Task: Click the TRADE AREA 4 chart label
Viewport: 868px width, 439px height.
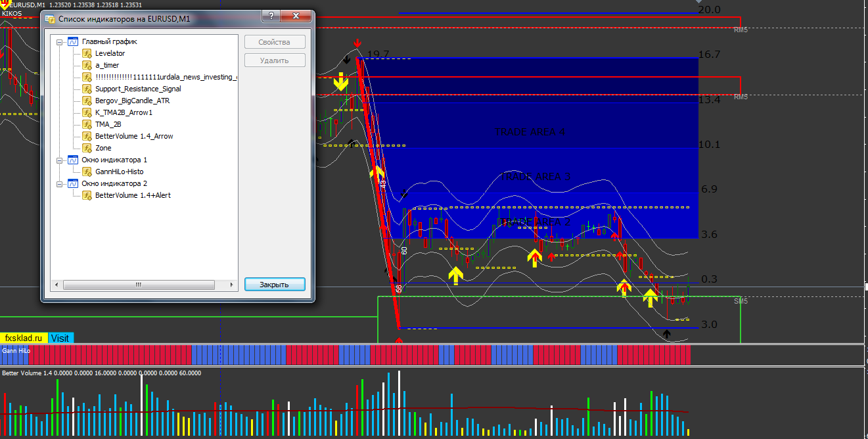Action: (x=530, y=132)
